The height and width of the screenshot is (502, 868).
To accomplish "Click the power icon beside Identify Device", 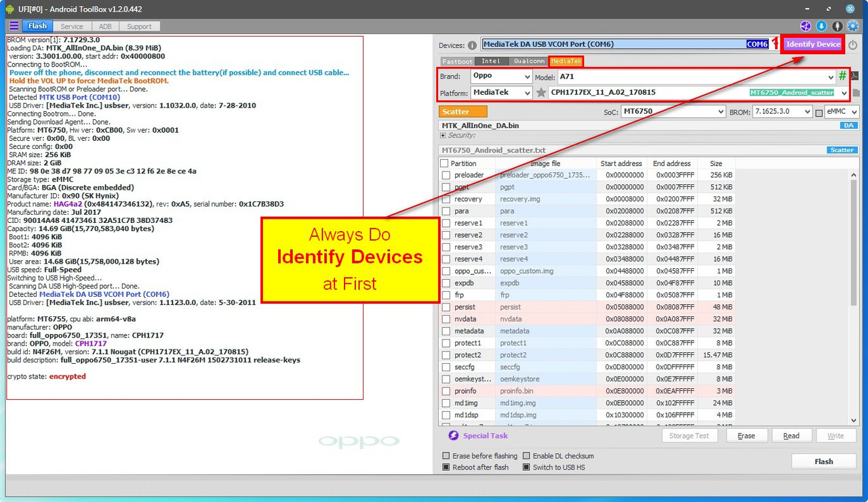I will pyautogui.click(x=852, y=45).
